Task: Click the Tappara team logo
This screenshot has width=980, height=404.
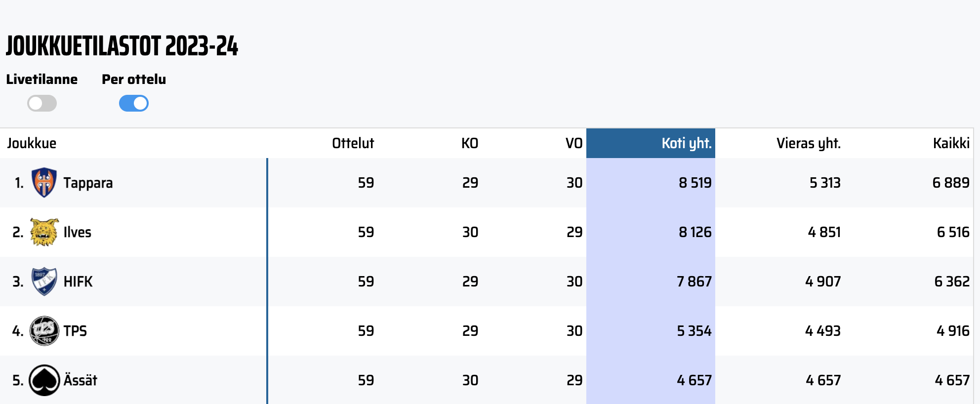Action: click(x=44, y=183)
